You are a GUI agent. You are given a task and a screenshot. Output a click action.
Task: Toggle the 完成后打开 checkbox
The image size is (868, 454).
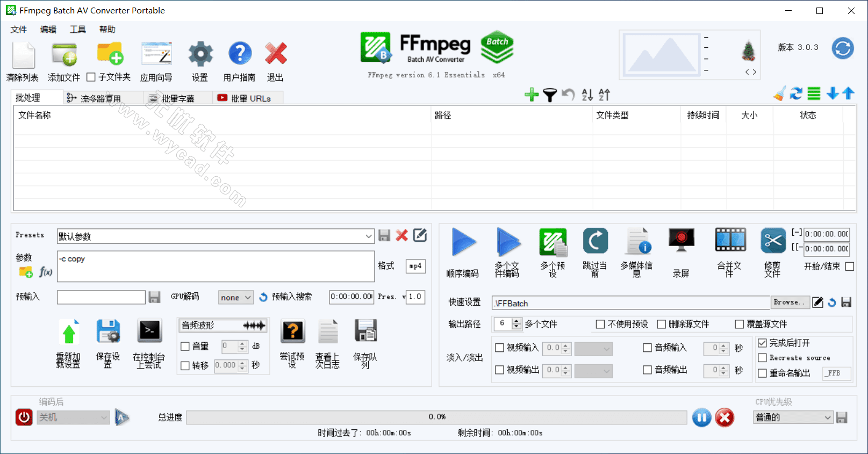[762, 343]
